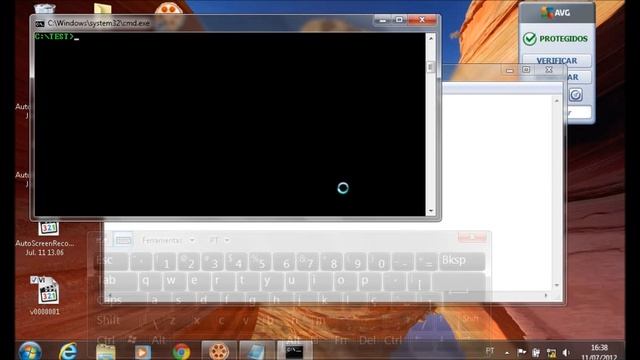This screenshot has width=640, height=360.
Task: Open the network tray icon
Action: point(551,353)
